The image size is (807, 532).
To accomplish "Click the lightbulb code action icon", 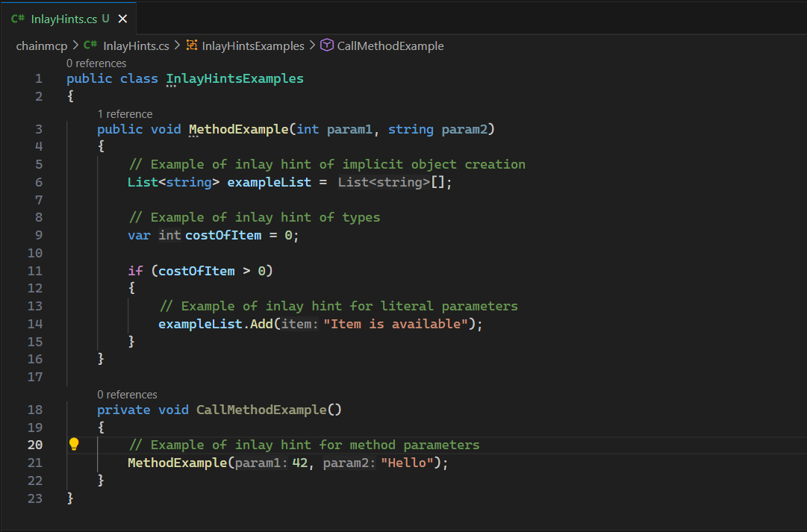I will [74, 445].
